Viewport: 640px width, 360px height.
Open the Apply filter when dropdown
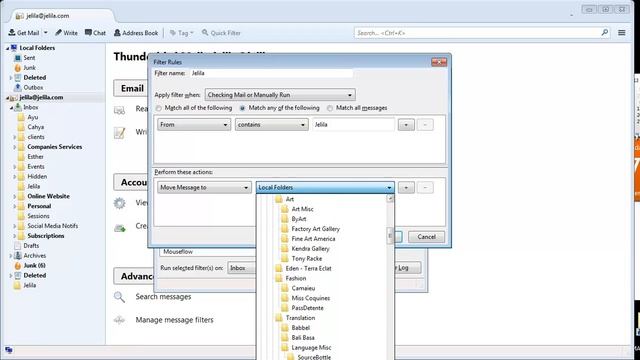[x=280, y=95]
